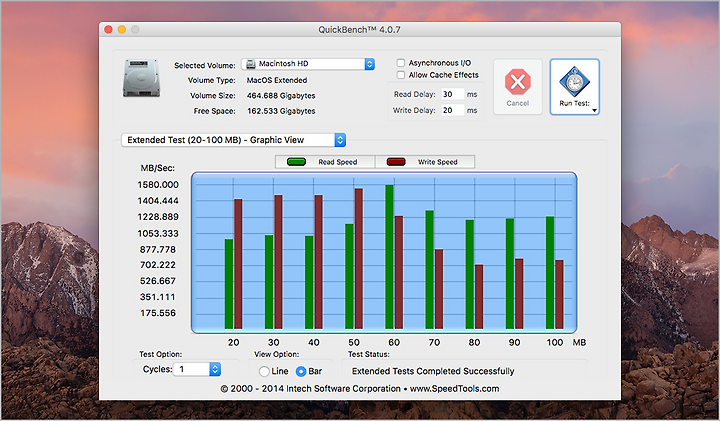Viewport: 720px width, 421px height.
Task: Click the green read bar at 20 MB
Action: [x=229, y=284]
